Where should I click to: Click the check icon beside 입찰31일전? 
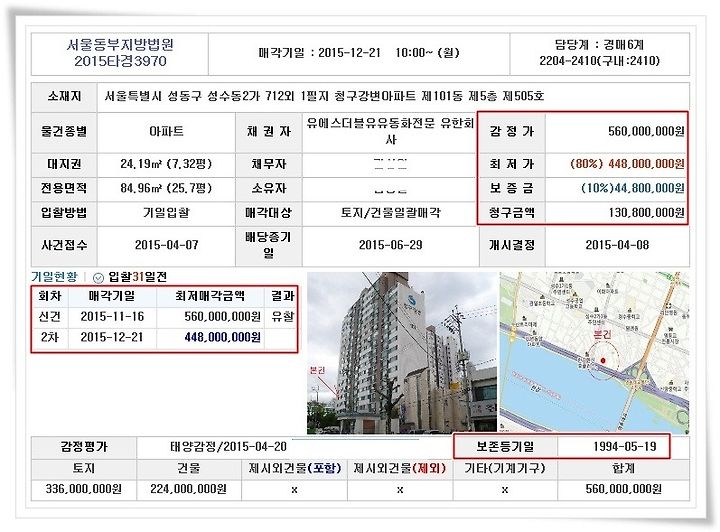pyautogui.click(x=98, y=278)
